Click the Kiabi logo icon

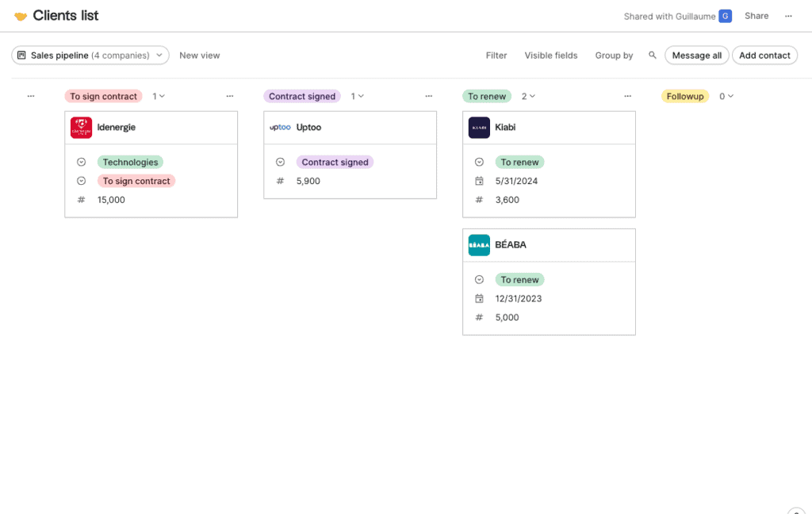tap(479, 127)
